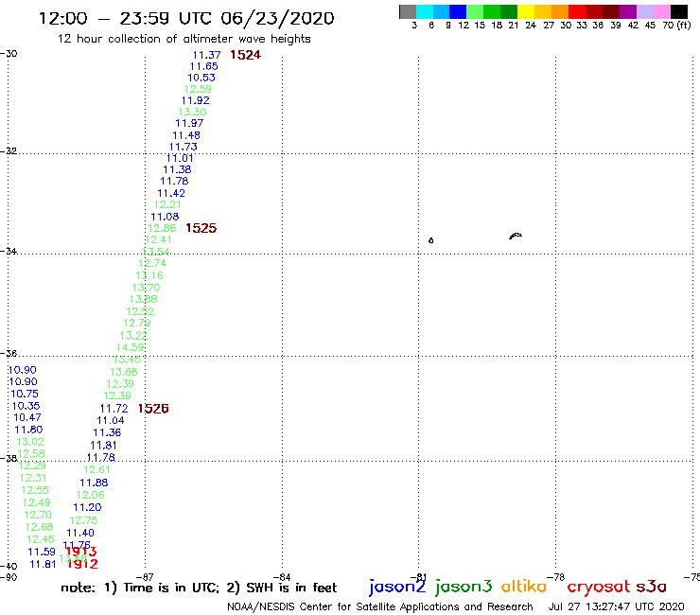Click the 12.49 reading
The image size is (700, 615).
pos(37,503)
